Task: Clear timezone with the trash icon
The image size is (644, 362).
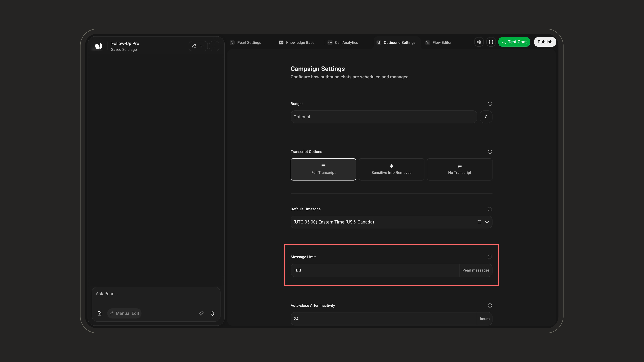Action: [479, 222]
